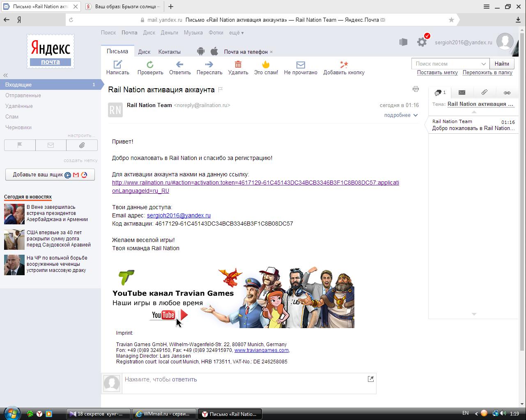Click the Переслать forward arrow icon
The width and height of the screenshot is (526, 420).
(x=209, y=64)
